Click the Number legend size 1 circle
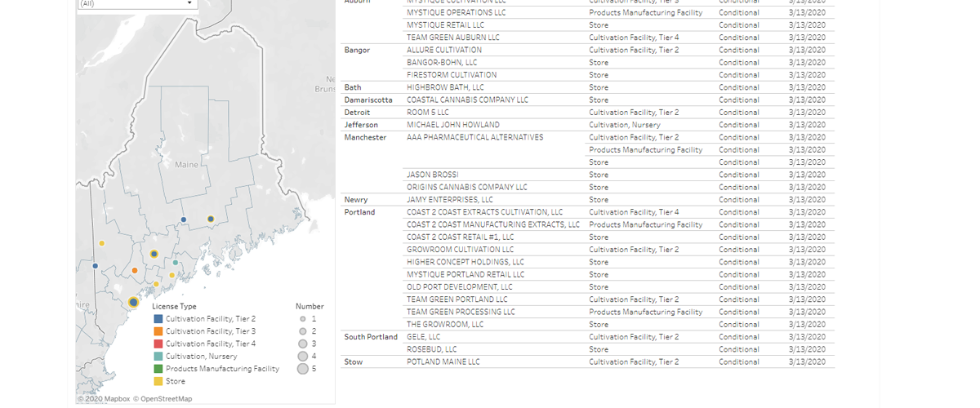980x408 pixels. coord(302,319)
